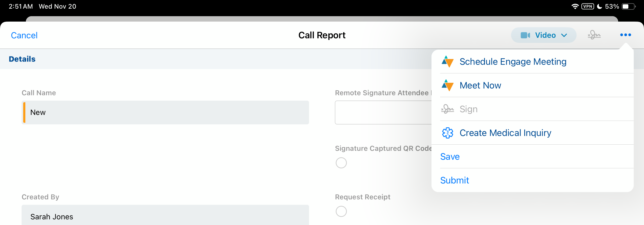Click the Schedule Engage Meeting logo icon
644x225 pixels.
coord(447,62)
